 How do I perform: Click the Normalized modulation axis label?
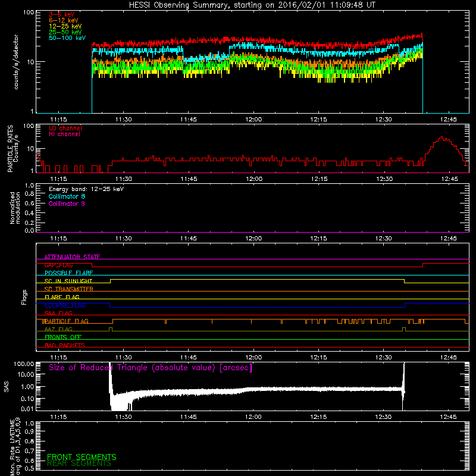(14, 208)
